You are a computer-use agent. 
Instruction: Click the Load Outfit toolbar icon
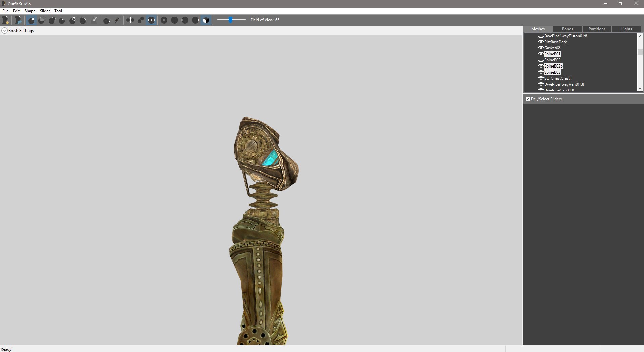click(19, 20)
